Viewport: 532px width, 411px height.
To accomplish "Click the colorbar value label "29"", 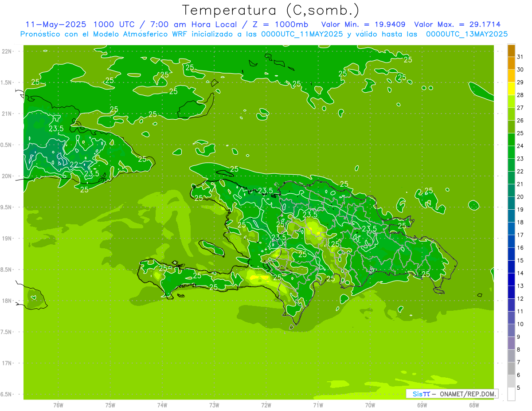I will pyautogui.click(x=520, y=82).
